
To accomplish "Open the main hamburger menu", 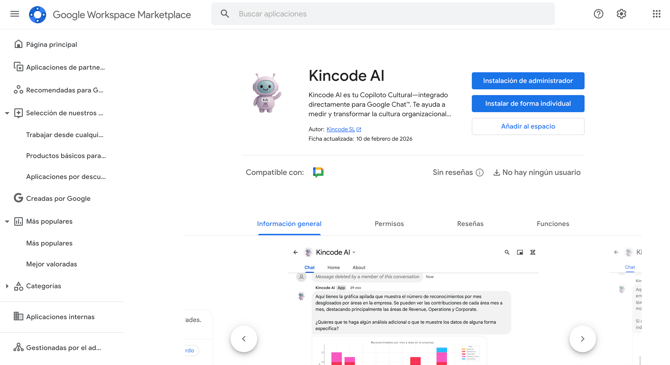I will (x=15, y=14).
